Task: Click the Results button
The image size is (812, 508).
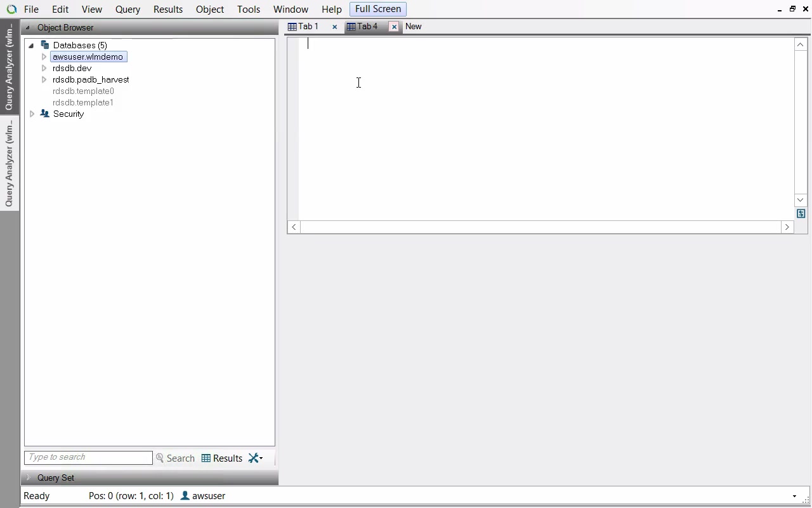Action: pyautogui.click(x=222, y=458)
